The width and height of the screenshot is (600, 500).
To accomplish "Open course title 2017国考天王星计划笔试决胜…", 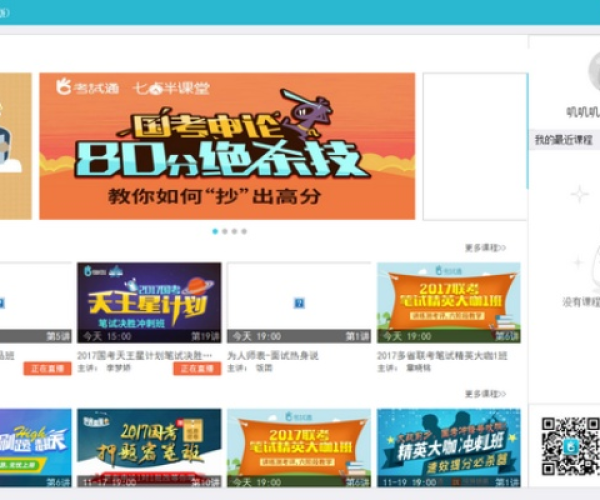I will click(144, 356).
